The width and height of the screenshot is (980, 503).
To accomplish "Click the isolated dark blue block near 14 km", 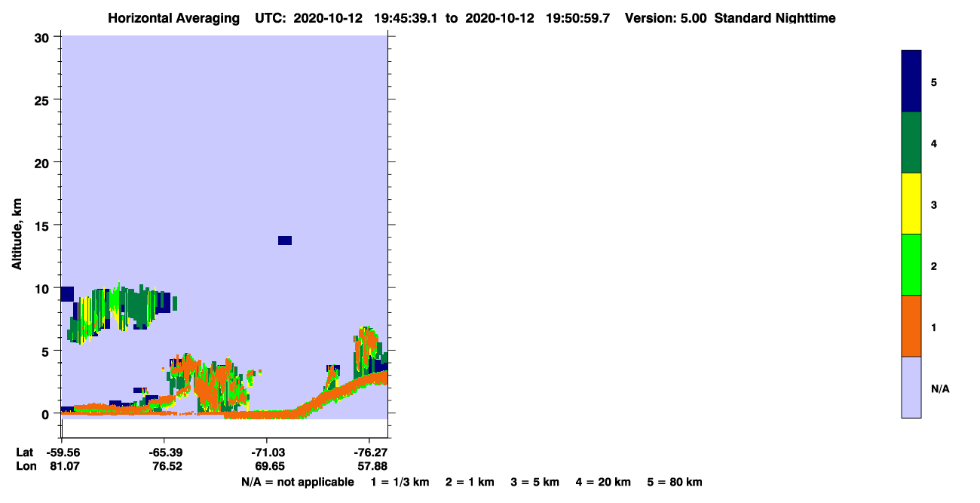I will pos(285,241).
